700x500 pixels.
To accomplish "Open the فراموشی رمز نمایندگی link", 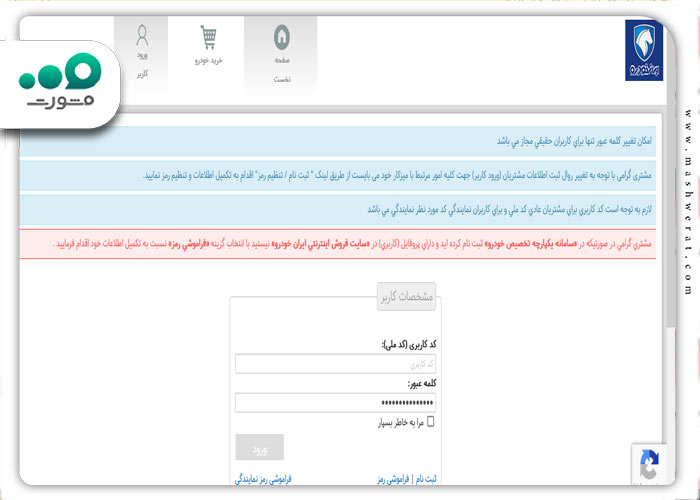I will tap(263, 479).
